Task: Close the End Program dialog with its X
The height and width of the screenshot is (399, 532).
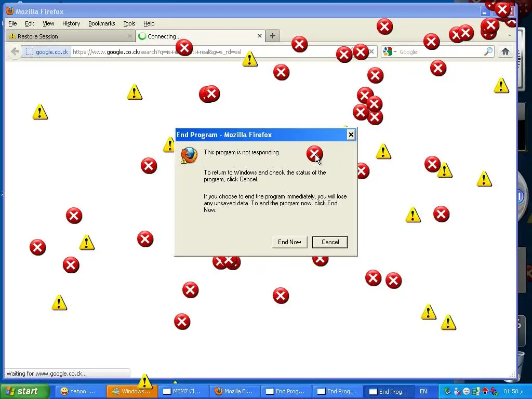Action: (x=351, y=135)
